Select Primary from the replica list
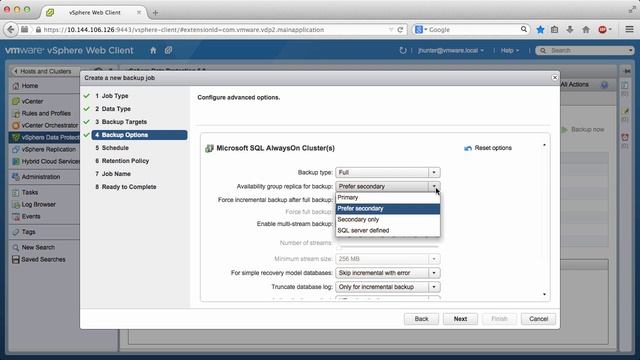Viewport: 640px width, 360px height. pyautogui.click(x=388, y=198)
